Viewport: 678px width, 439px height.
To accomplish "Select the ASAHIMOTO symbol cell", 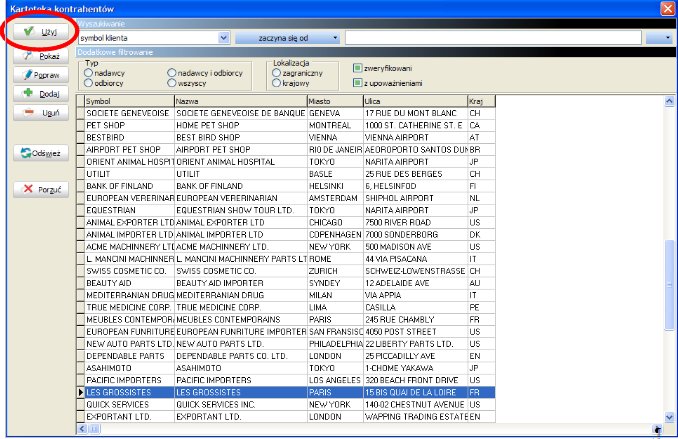I will click(x=129, y=368).
